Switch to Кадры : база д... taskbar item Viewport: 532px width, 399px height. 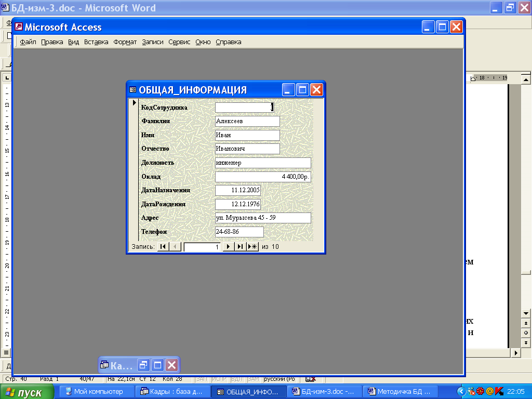click(x=172, y=392)
